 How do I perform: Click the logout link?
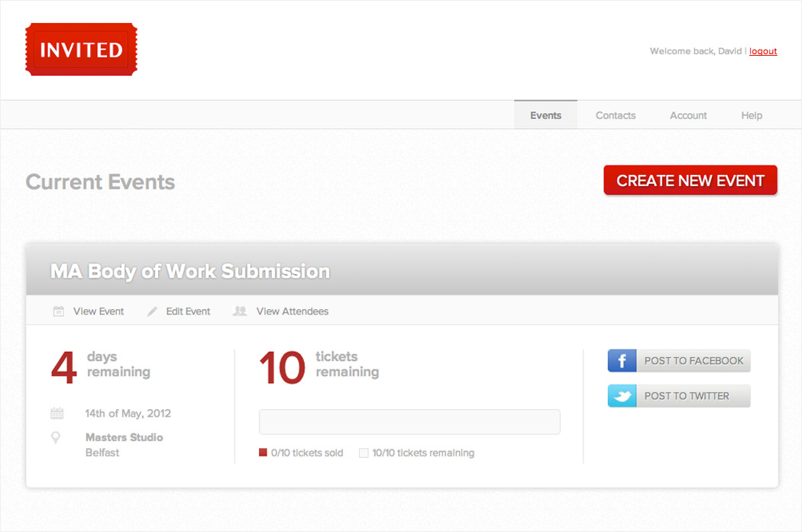coord(763,51)
